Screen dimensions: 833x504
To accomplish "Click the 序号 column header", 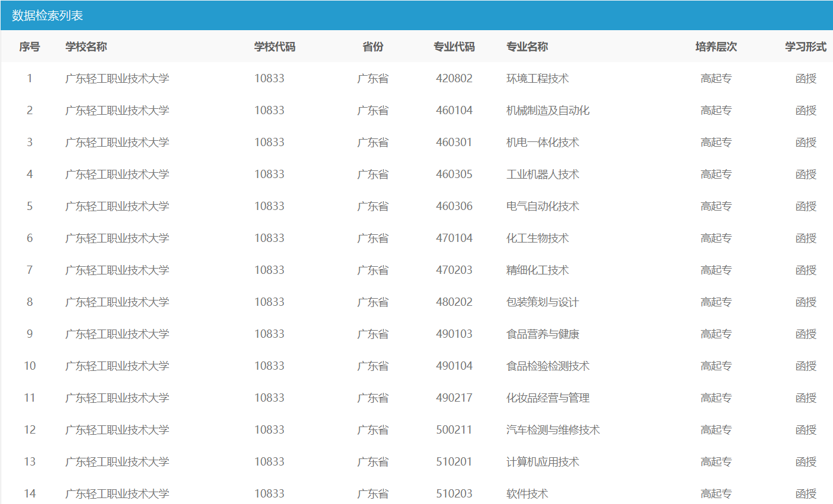I will [30, 47].
